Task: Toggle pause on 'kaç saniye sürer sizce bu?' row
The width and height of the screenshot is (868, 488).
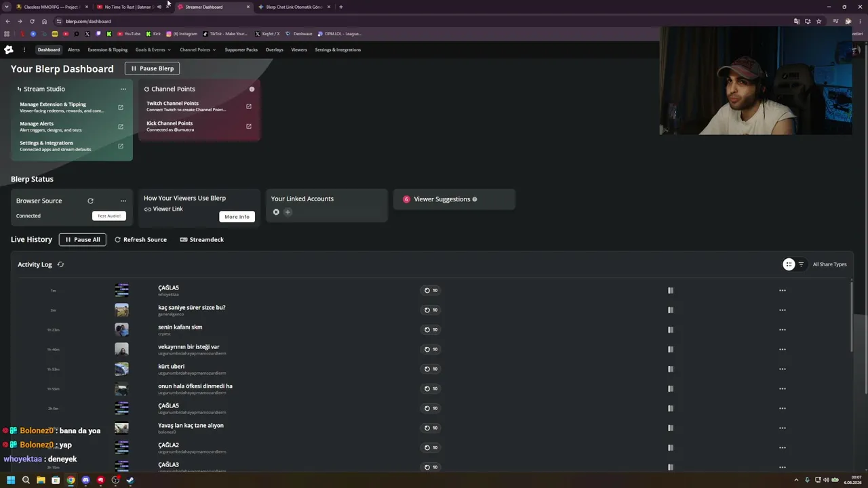Action: point(671,310)
